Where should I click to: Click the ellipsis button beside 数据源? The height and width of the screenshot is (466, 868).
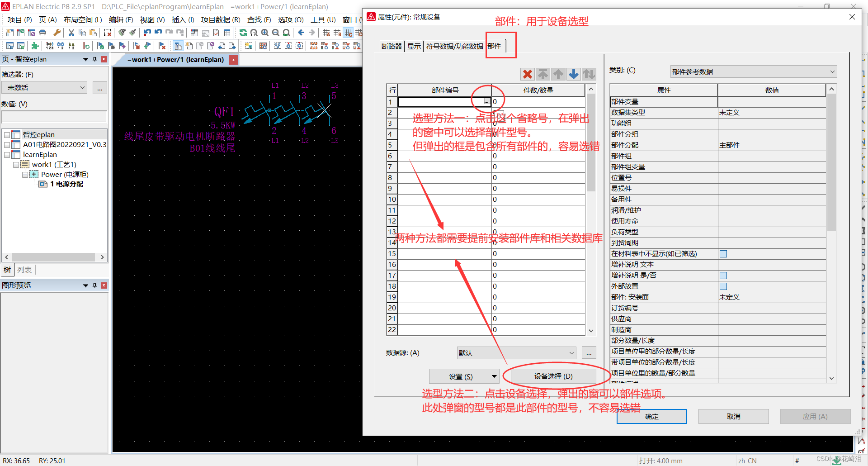click(589, 353)
